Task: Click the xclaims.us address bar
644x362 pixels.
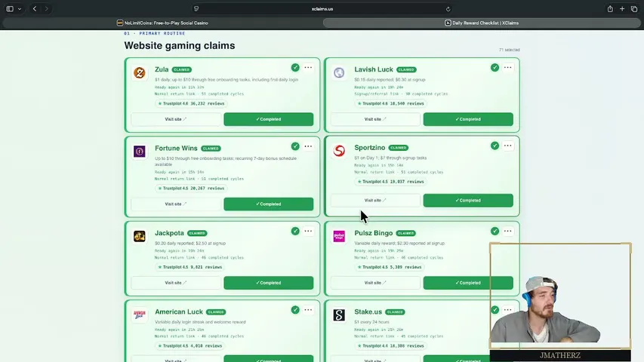Action: 322,9
